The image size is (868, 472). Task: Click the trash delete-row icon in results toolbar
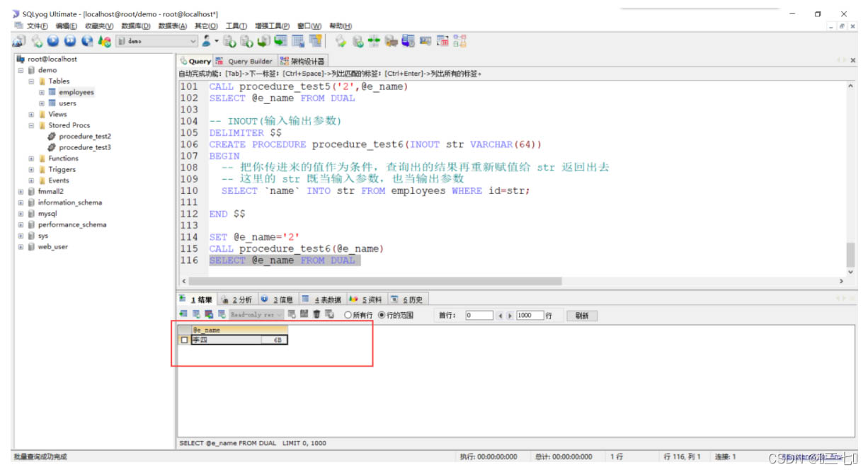click(x=317, y=314)
